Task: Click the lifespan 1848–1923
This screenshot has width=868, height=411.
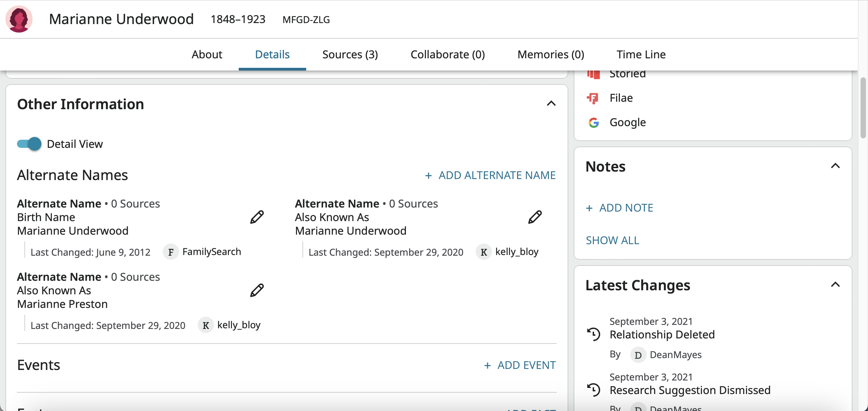Action: coord(238,19)
